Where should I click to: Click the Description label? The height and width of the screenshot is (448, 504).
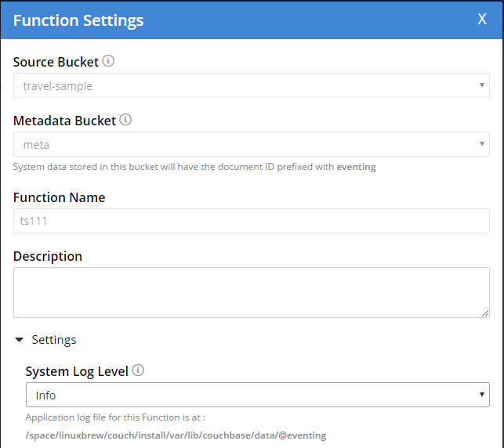pyautogui.click(x=48, y=256)
